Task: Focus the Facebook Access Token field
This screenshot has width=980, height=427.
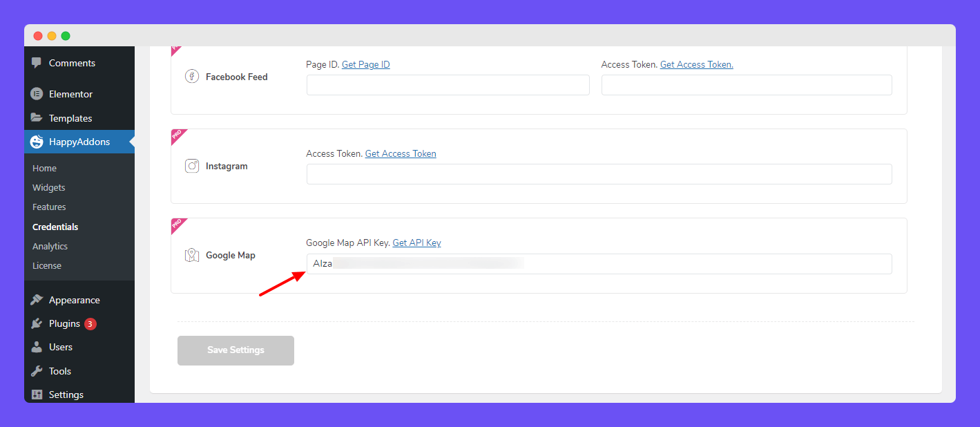Action: 747,85
